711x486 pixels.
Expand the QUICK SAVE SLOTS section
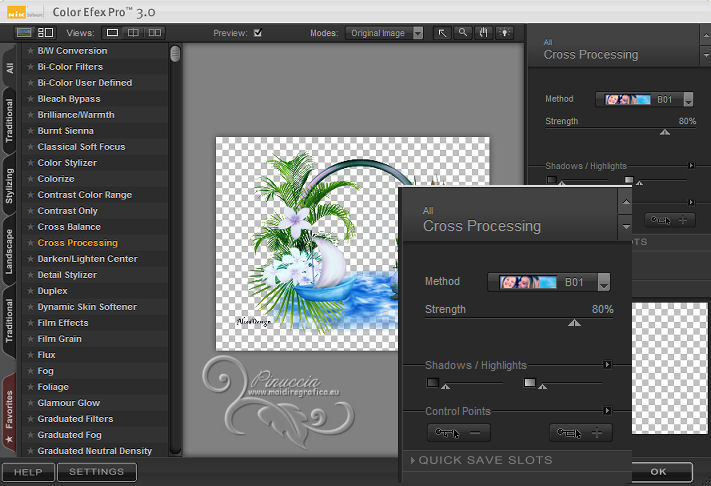pyautogui.click(x=482, y=460)
